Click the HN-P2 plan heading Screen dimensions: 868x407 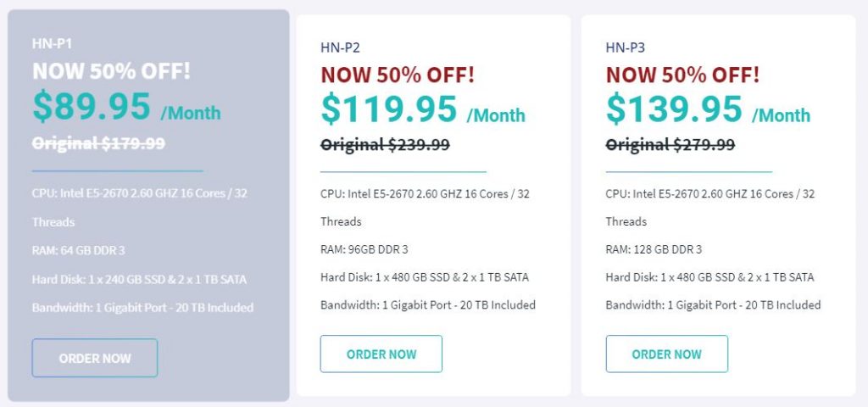click(x=340, y=47)
